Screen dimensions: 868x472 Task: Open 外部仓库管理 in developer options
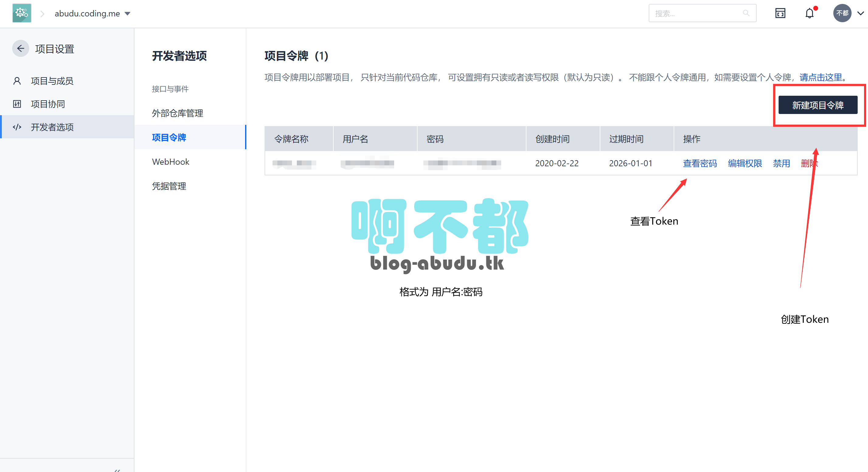[x=177, y=113]
